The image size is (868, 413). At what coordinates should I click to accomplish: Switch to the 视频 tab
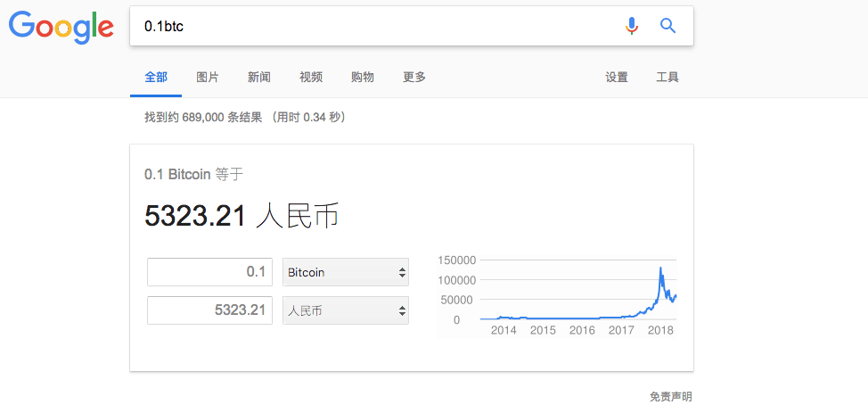coord(311,77)
